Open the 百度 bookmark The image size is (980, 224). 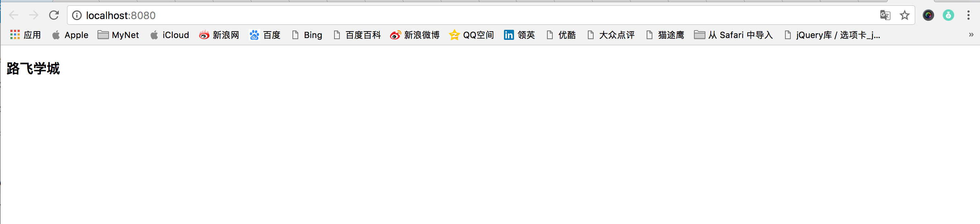click(x=265, y=35)
